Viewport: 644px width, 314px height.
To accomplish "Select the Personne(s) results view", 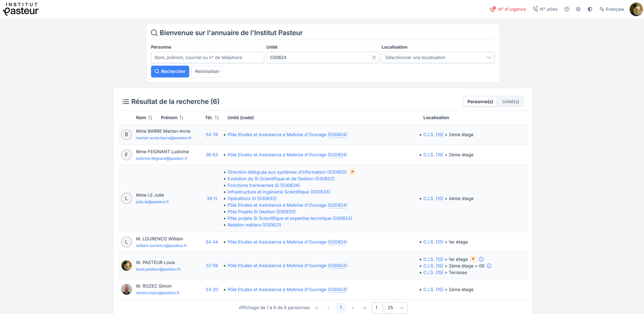I will pyautogui.click(x=480, y=102).
